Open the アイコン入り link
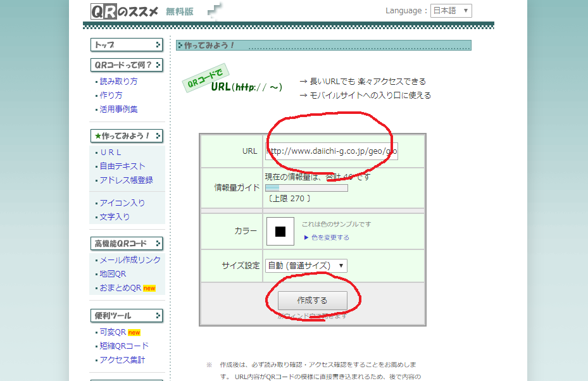Image resolution: width=588 pixels, height=381 pixels. [122, 203]
